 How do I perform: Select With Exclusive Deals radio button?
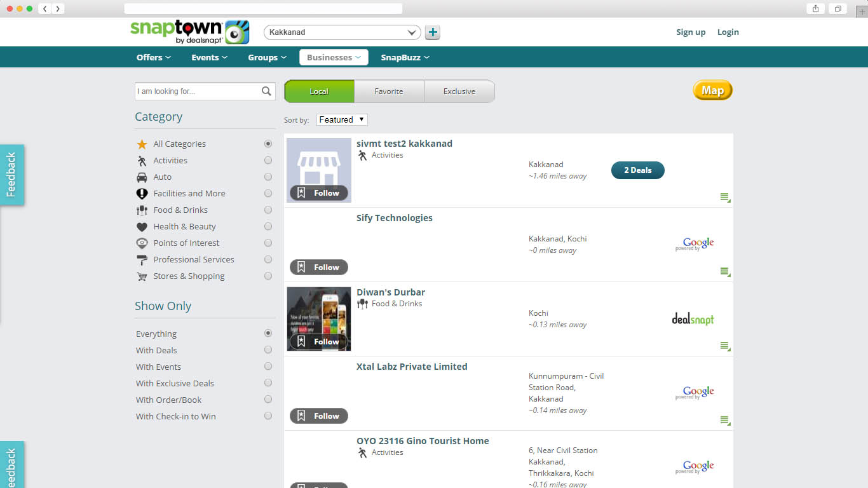tap(268, 383)
